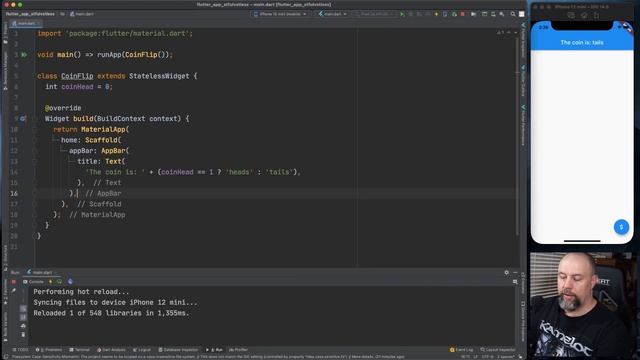The image size is (640, 360).
Task: Click the CoinFlip class name on line 5
Action: coord(77,76)
